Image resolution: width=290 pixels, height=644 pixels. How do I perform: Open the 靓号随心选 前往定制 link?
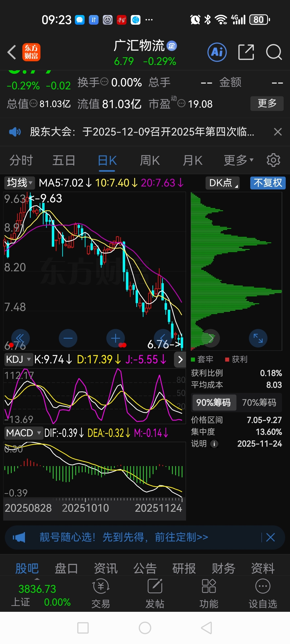coord(124,537)
